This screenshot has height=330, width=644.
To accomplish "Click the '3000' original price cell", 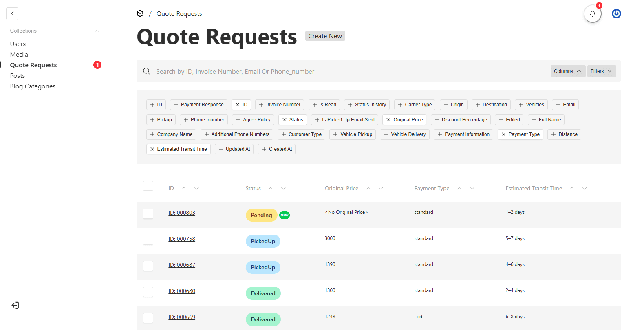I will [330, 238].
